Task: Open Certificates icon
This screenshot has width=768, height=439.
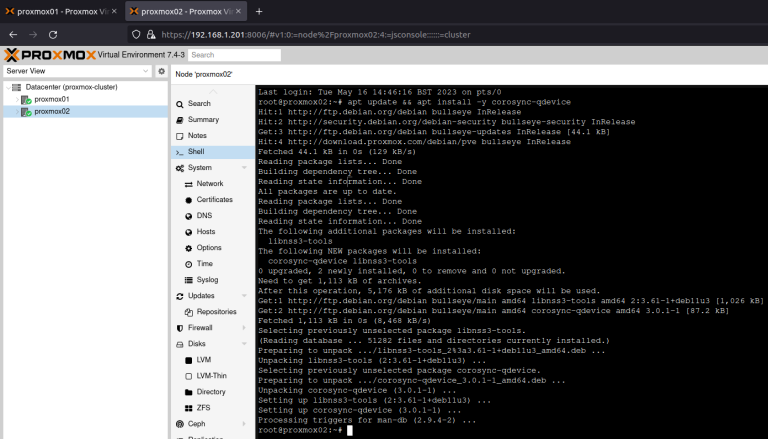Action: [x=189, y=200]
